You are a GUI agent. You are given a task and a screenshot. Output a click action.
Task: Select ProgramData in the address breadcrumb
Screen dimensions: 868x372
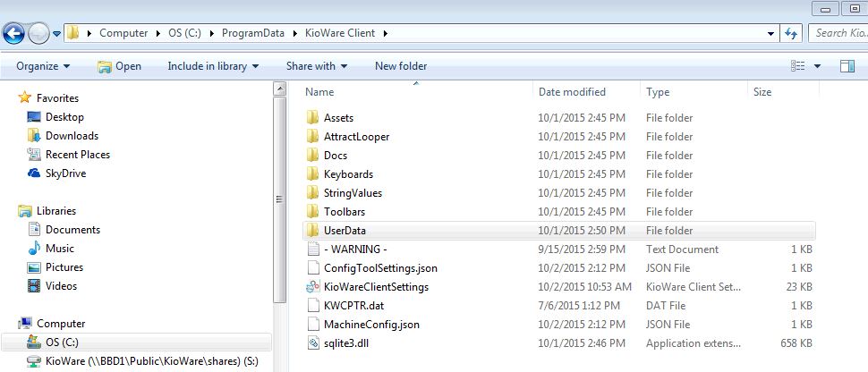(253, 33)
